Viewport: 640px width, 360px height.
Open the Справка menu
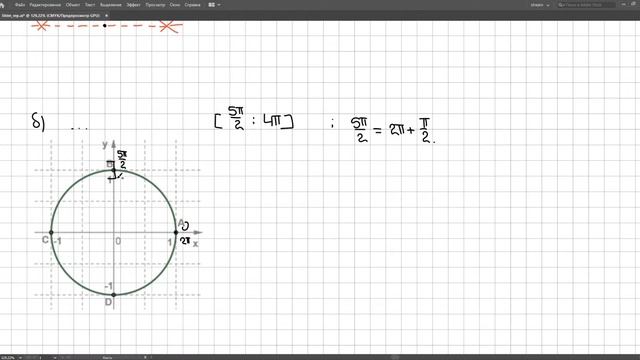tap(192, 5)
